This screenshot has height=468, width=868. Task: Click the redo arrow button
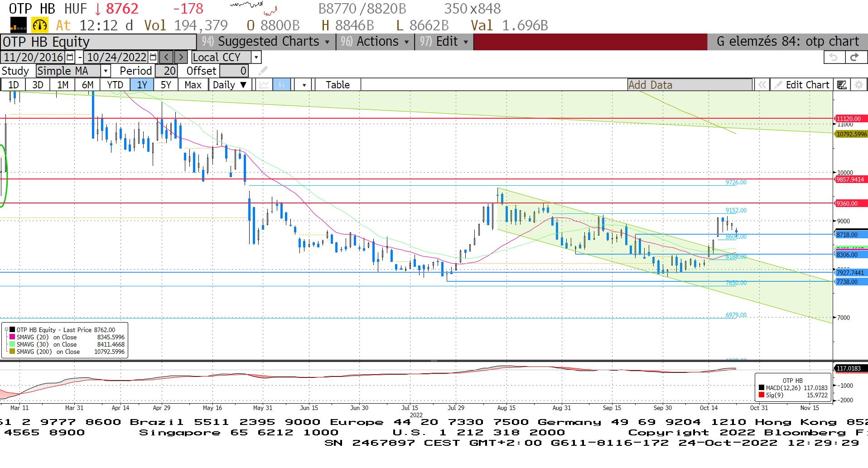855,57
